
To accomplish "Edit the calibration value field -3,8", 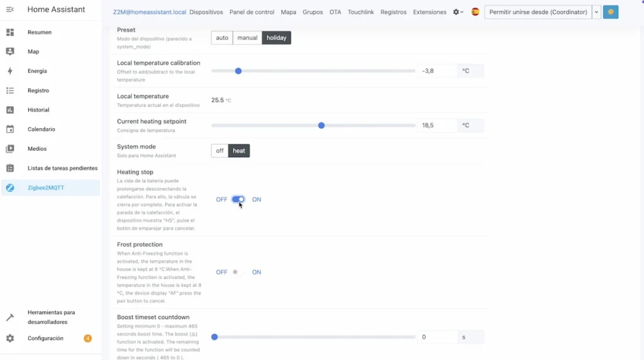I will 437,70.
